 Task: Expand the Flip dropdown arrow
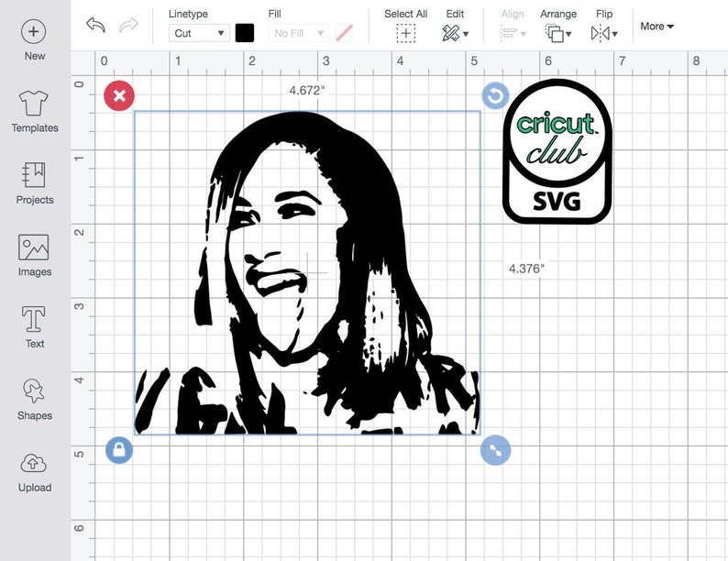tap(614, 34)
